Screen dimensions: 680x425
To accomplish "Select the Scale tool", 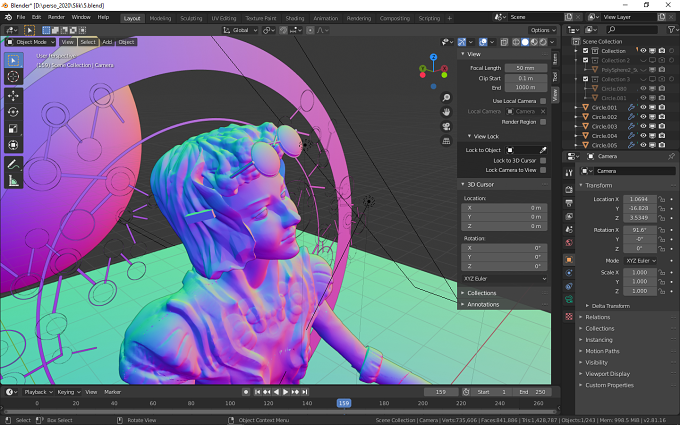I will coord(13,128).
